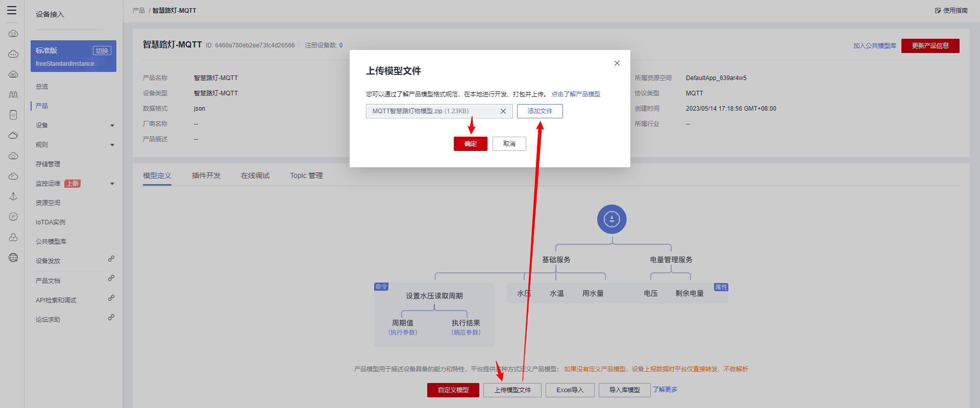Click the 点击了解产品模型 link
The width and height of the screenshot is (980, 408).
tap(576, 94)
